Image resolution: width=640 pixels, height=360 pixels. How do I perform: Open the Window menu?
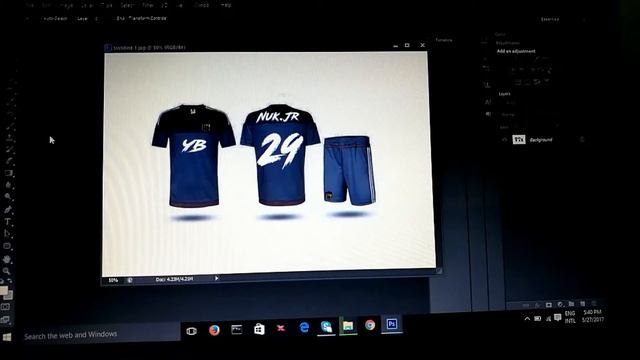point(201,5)
